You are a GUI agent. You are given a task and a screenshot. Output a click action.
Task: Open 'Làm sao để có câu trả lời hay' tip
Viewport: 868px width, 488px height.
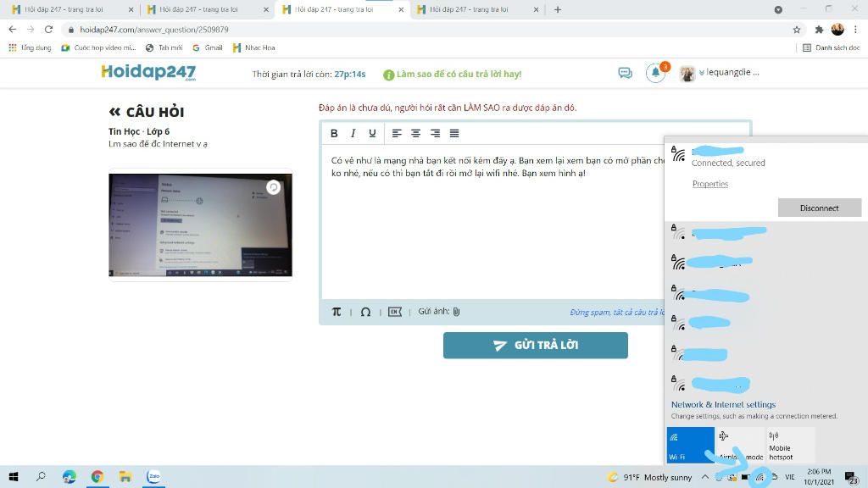click(x=453, y=75)
